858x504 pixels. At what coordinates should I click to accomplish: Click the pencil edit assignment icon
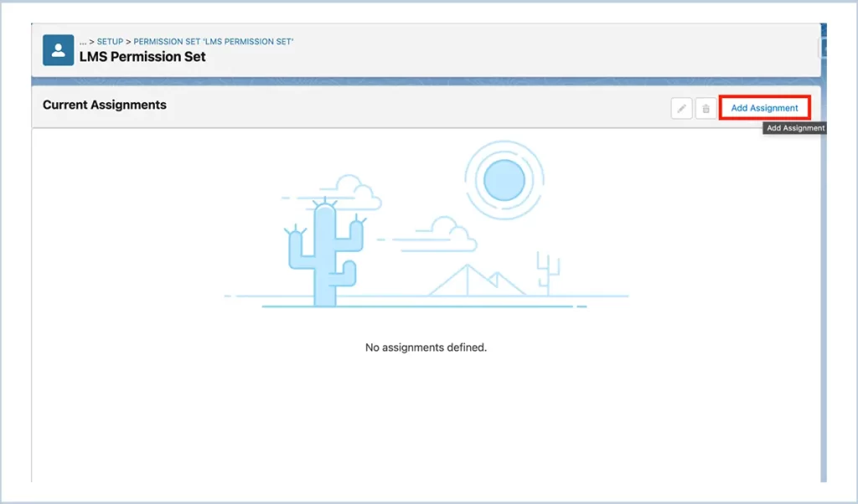click(x=681, y=108)
